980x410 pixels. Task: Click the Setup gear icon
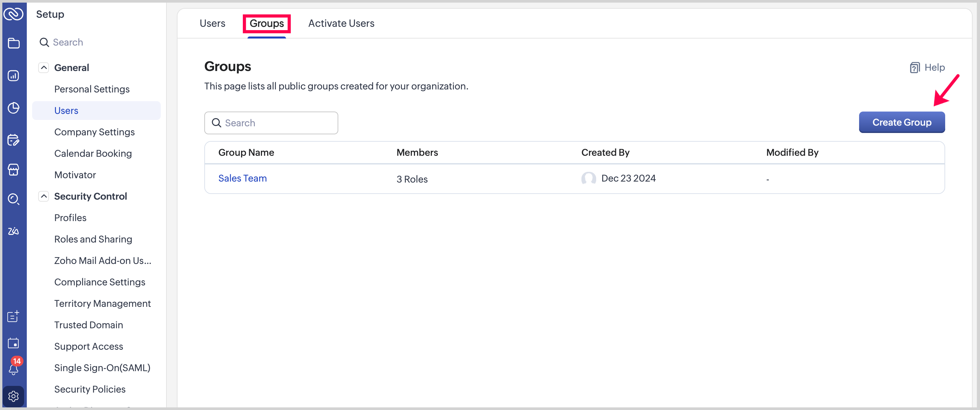pos(14,396)
